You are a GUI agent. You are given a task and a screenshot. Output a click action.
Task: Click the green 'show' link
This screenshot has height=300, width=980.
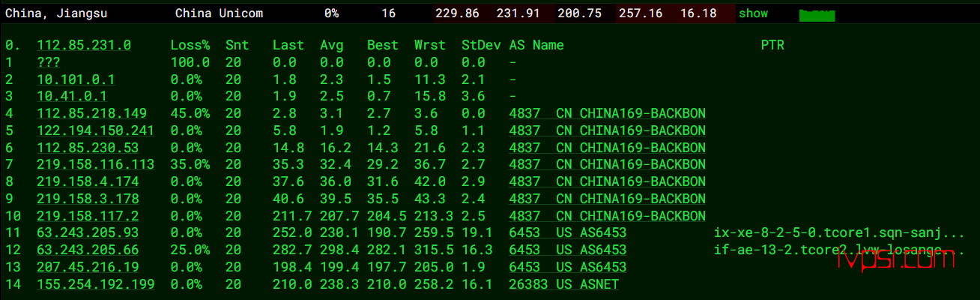point(753,13)
